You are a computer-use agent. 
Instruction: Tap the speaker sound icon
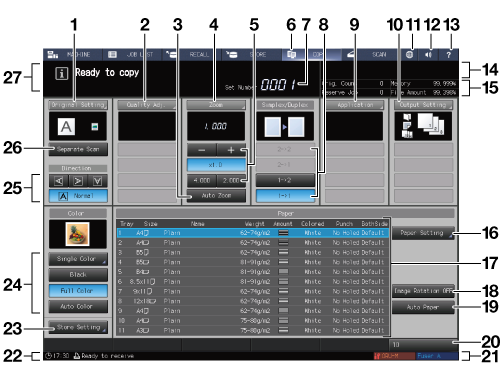click(429, 55)
